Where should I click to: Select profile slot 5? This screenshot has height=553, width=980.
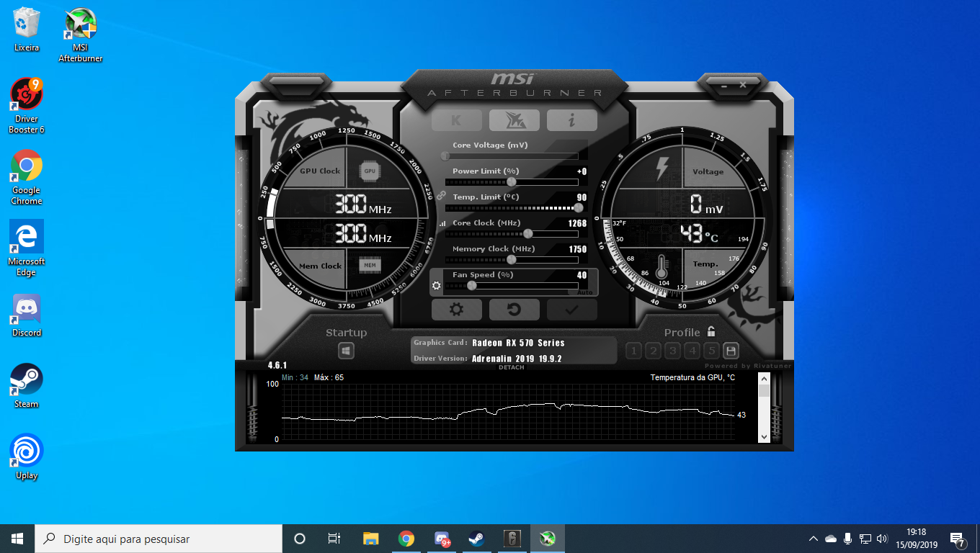(x=711, y=351)
